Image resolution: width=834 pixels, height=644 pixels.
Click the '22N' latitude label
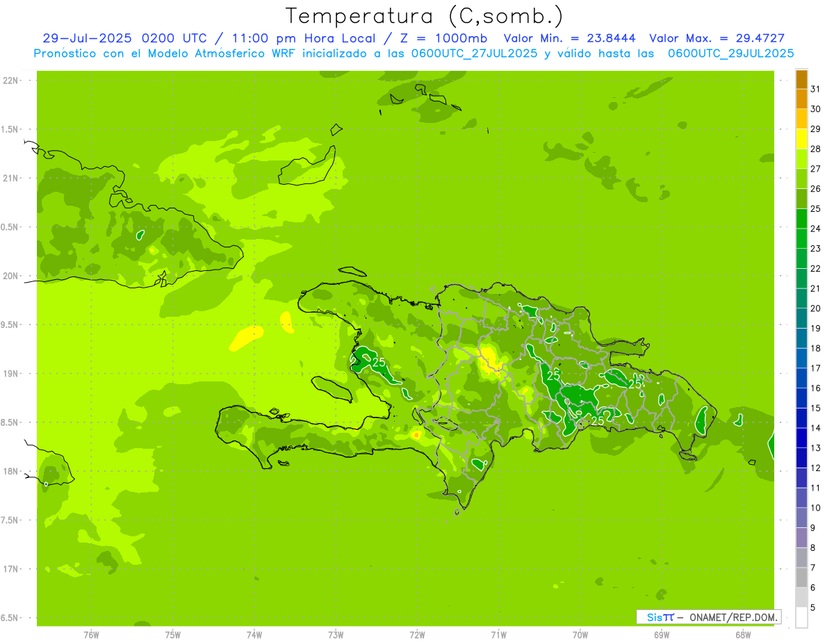point(12,81)
